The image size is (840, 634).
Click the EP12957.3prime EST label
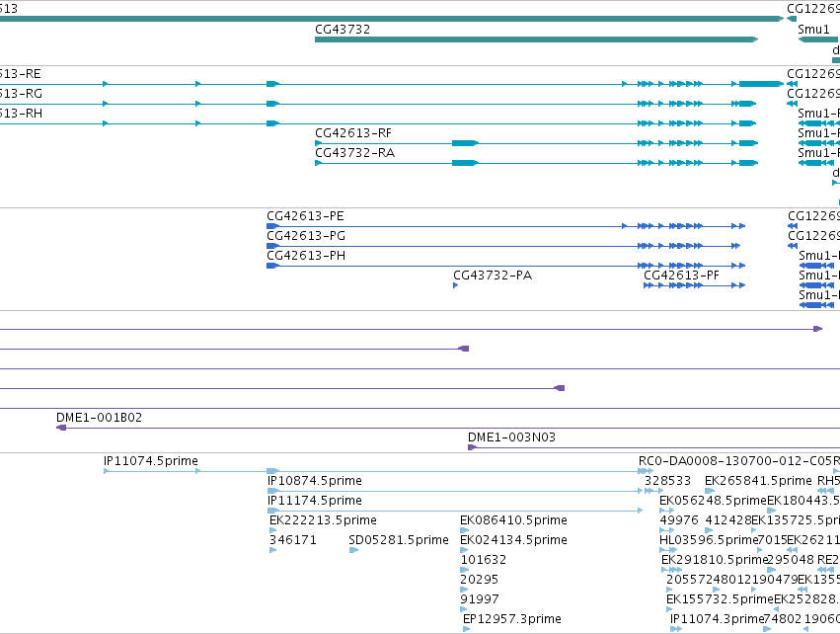tap(512, 619)
